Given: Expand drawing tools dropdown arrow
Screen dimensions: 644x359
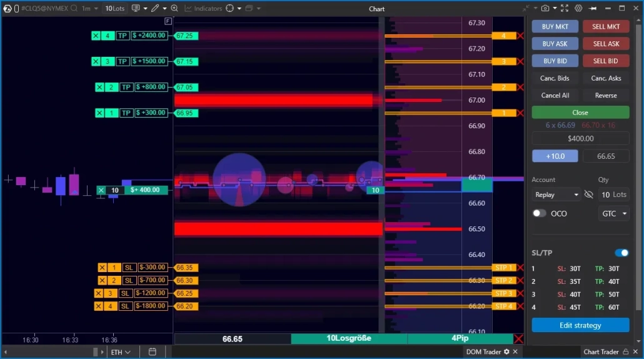Looking at the screenshot, I should 164,8.
